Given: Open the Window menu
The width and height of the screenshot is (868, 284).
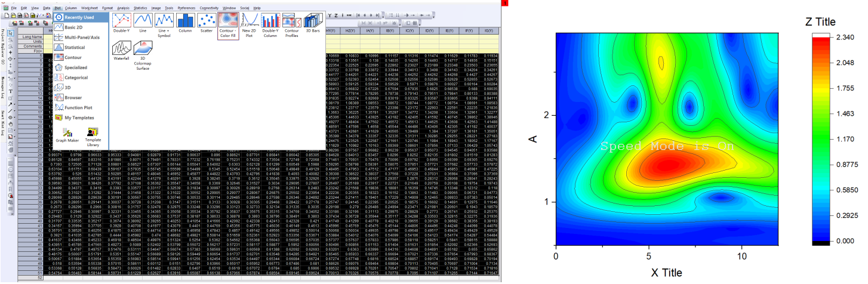Looking at the screenshot, I should [x=229, y=8].
